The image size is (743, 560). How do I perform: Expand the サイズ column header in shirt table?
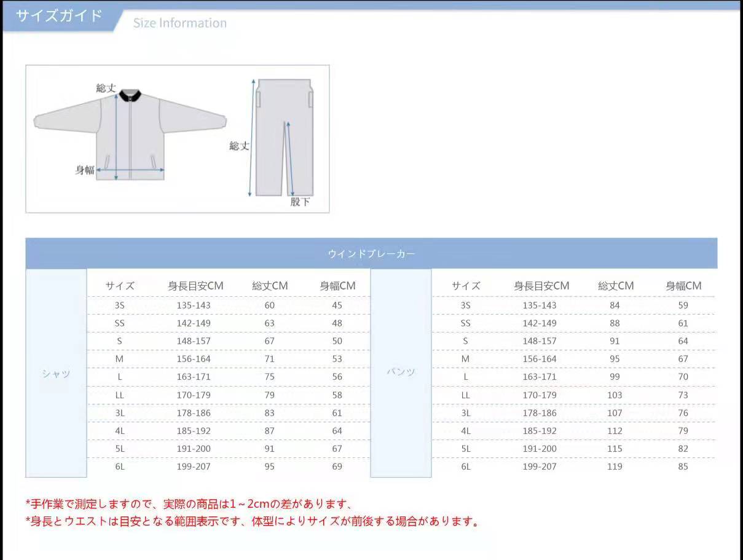(x=121, y=286)
